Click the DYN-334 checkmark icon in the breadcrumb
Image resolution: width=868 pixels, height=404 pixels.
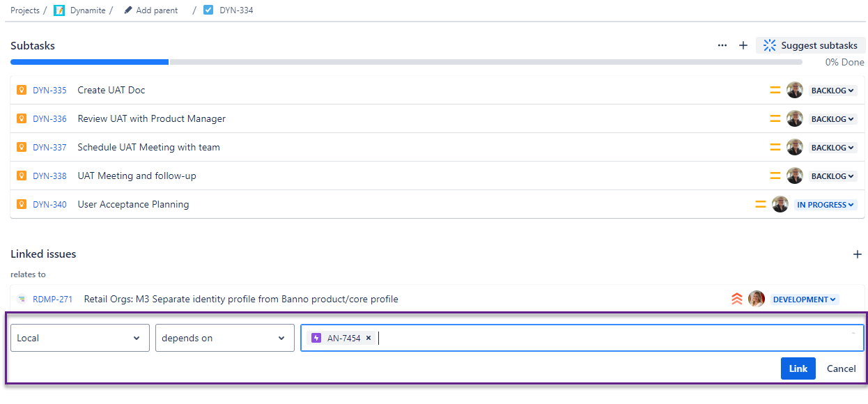click(x=208, y=10)
